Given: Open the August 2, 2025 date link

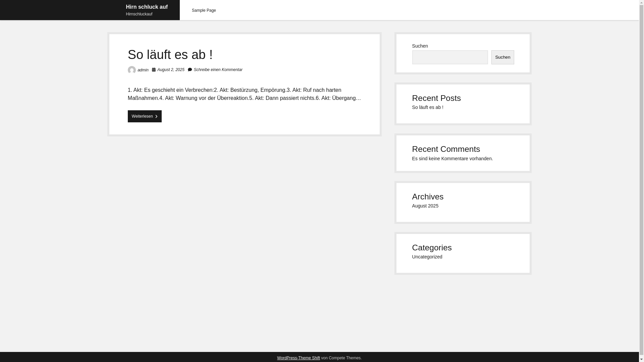Looking at the screenshot, I should (171, 70).
